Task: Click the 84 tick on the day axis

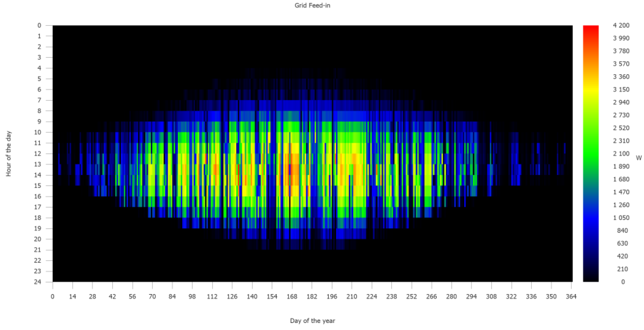Action: pyautogui.click(x=172, y=296)
